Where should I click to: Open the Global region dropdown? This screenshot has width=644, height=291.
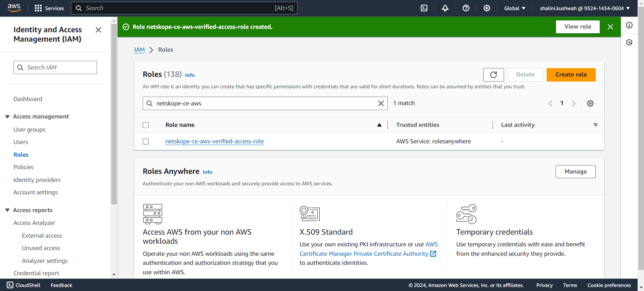(514, 8)
